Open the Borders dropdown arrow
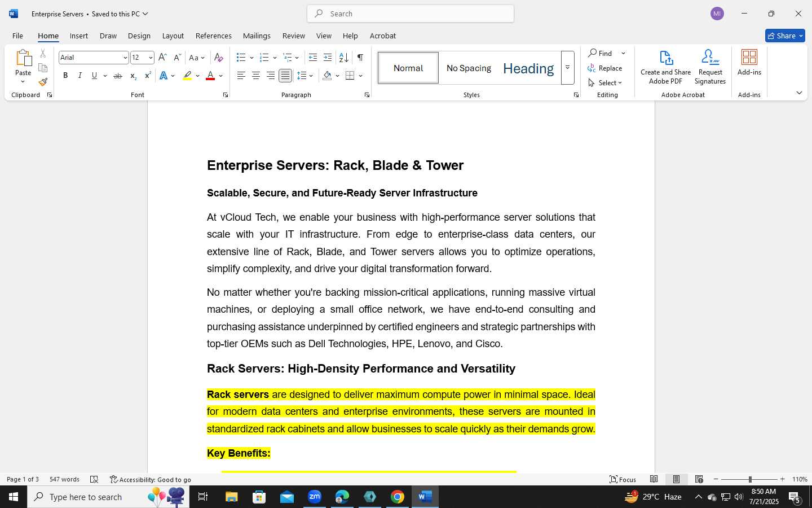This screenshot has height=508, width=812. point(361,76)
